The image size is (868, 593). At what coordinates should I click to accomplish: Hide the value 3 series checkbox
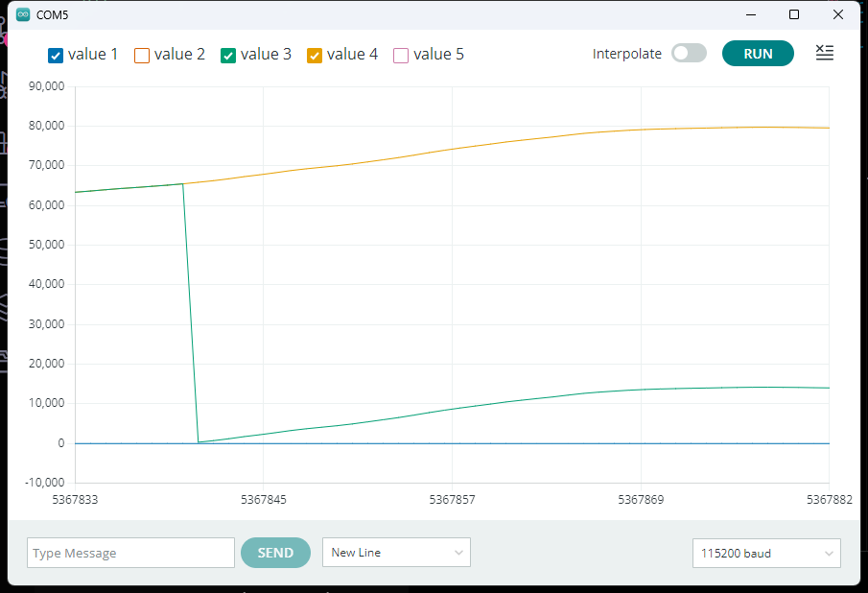228,55
